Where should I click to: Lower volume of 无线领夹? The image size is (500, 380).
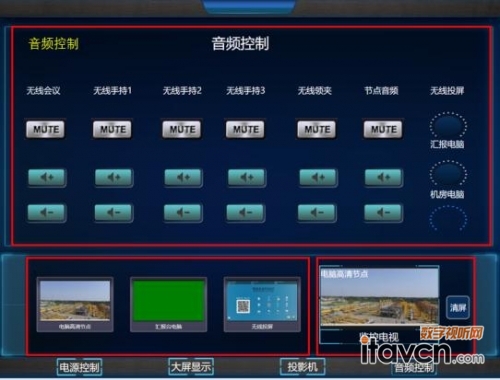pos(317,213)
